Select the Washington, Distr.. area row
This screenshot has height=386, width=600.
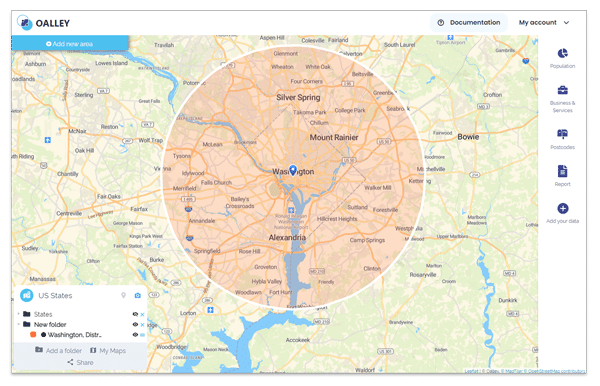click(x=80, y=335)
